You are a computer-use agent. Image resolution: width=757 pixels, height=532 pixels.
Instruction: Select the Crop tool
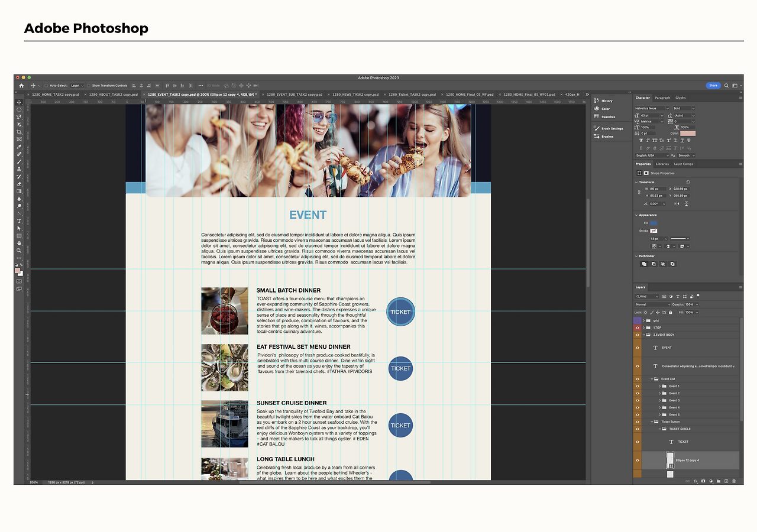pos(19,132)
